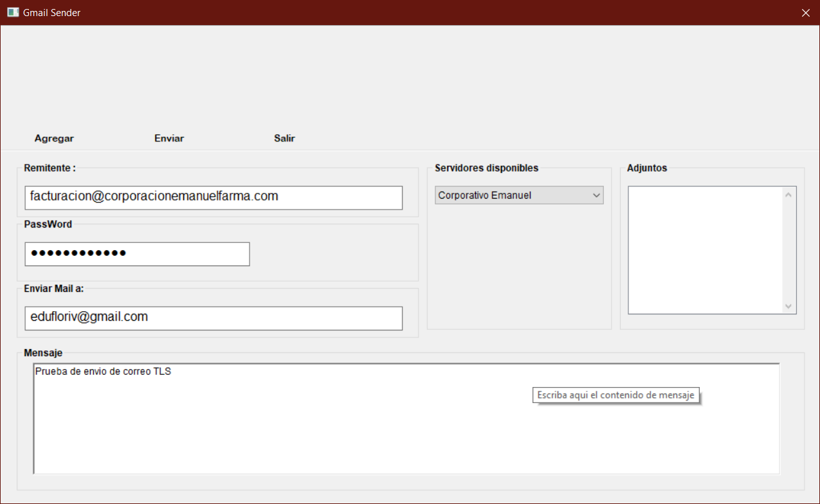Screen dimensions: 820x504
Task: Click the Agregar menu item
Action: tap(53, 138)
